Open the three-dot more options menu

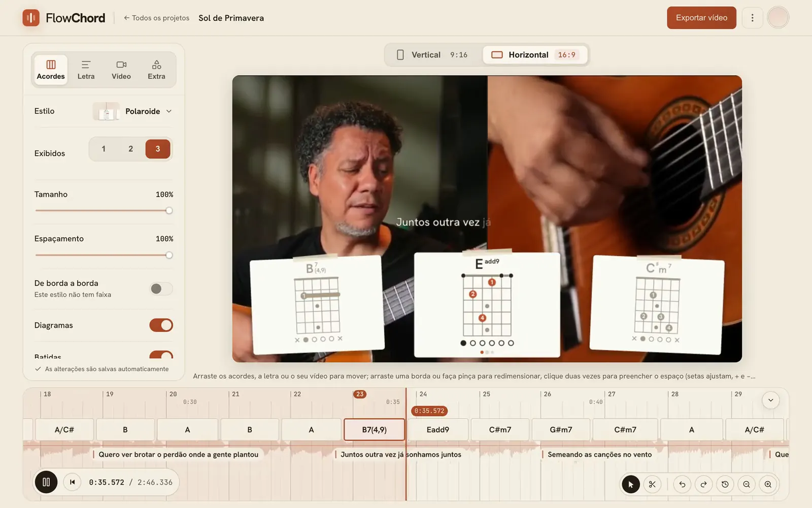[752, 18]
